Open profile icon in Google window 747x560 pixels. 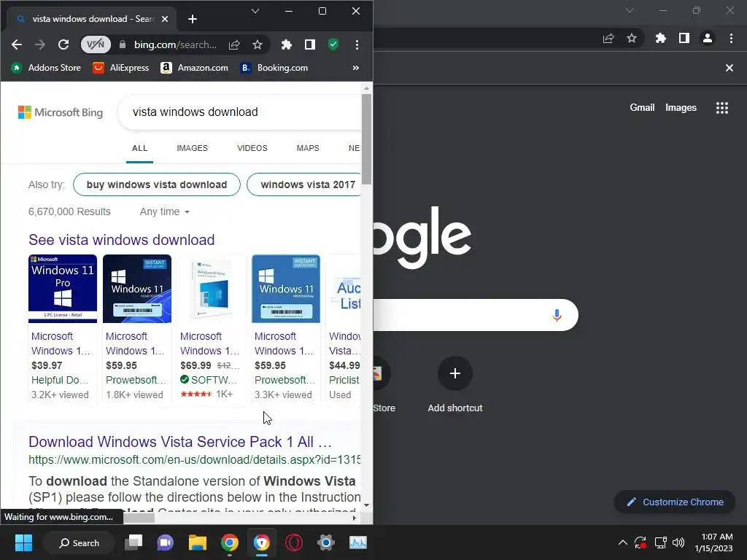tap(708, 38)
